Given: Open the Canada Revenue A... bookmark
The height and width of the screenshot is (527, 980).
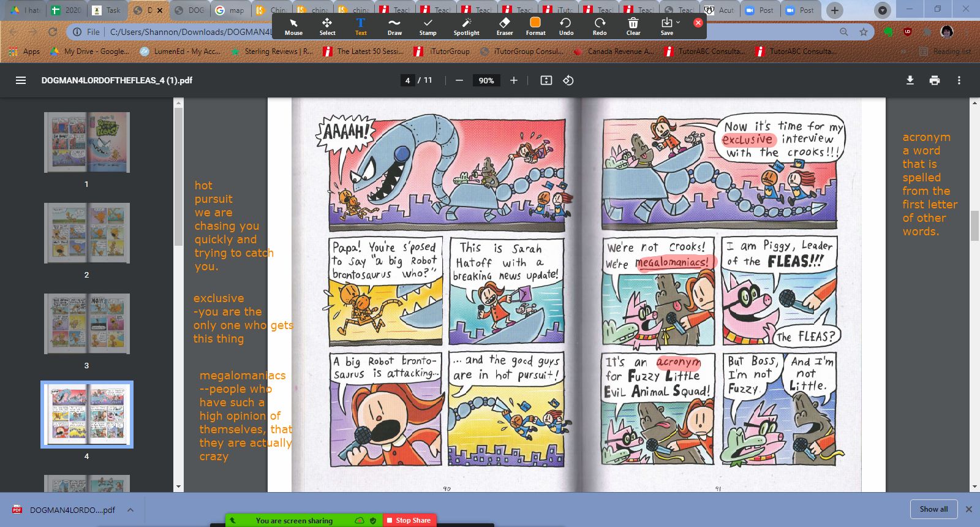Looking at the screenshot, I should click(613, 51).
